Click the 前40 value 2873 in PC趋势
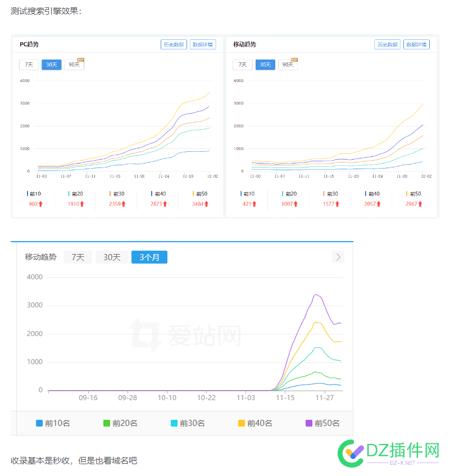 (x=156, y=204)
